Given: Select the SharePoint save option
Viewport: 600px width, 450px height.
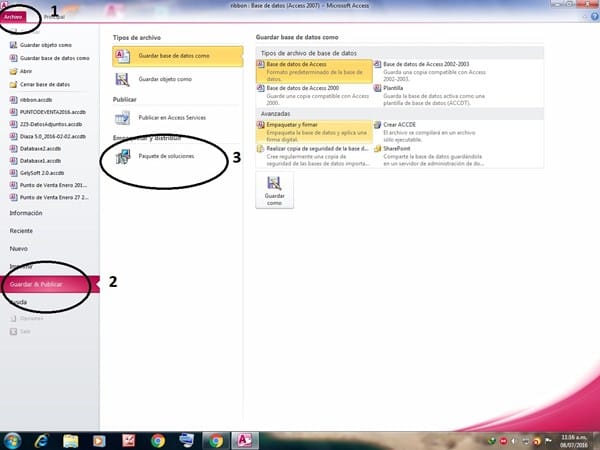Looking at the screenshot, I should (x=431, y=156).
